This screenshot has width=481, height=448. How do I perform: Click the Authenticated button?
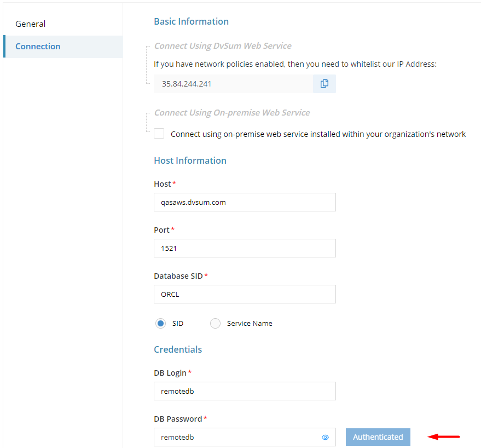coord(378,436)
